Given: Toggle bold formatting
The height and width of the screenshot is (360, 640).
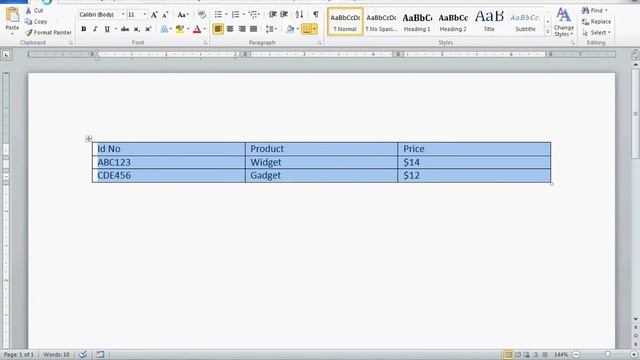Looking at the screenshot, I should (84, 29).
